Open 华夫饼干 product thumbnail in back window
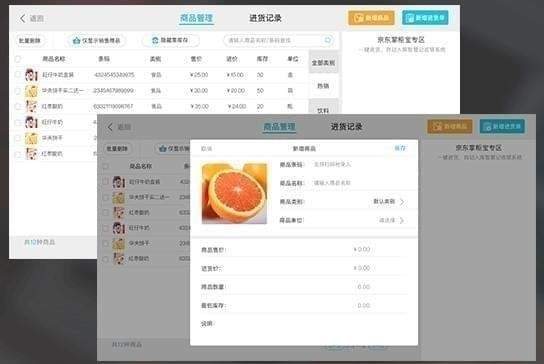The image size is (544, 364). (31, 138)
